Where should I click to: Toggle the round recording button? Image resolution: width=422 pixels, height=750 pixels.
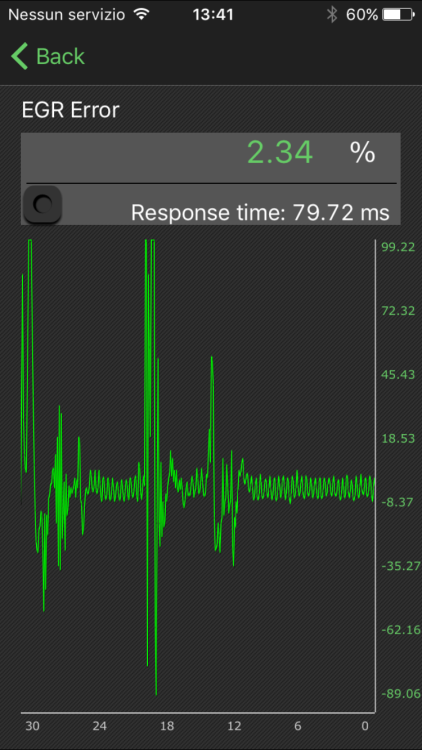pos(43,205)
